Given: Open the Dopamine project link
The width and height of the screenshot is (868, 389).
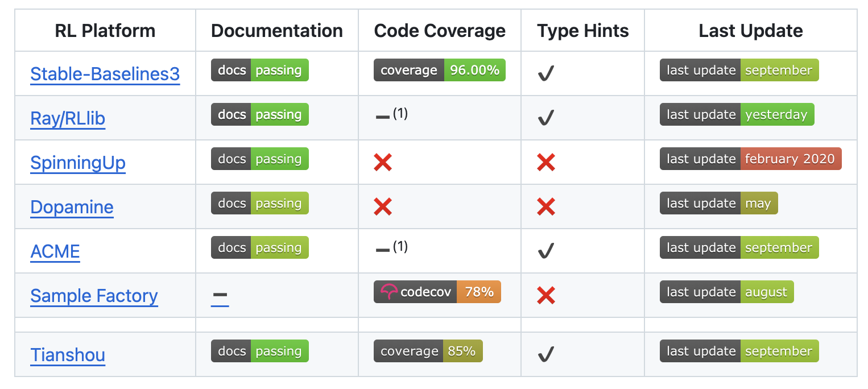Looking at the screenshot, I should click(72, 207).
